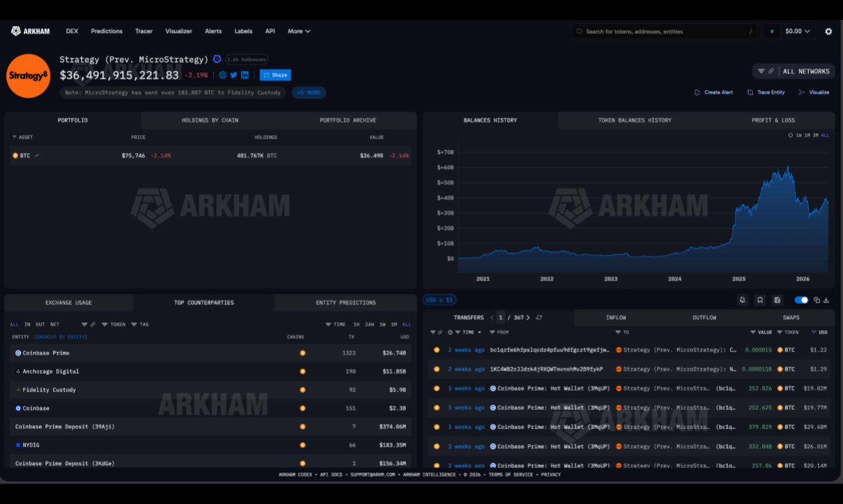Go to next transfers page arrow
Viewport: 843px width, 504px height.
click(528, 318)
